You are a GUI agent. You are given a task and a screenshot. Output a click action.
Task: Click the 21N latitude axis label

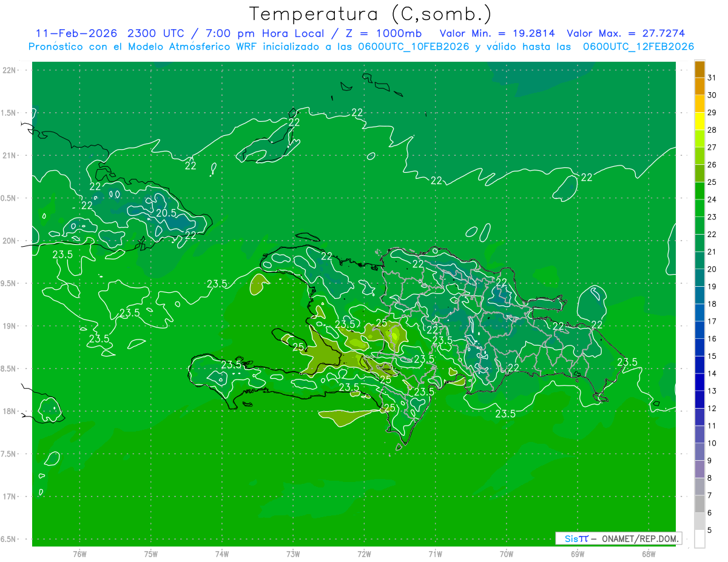(10, 155)
